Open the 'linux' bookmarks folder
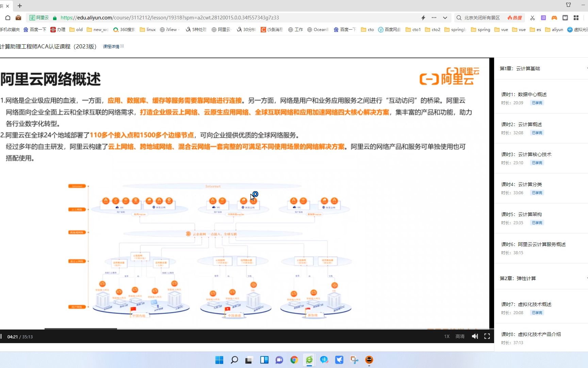588x368 pixels. tap(148, 30)
